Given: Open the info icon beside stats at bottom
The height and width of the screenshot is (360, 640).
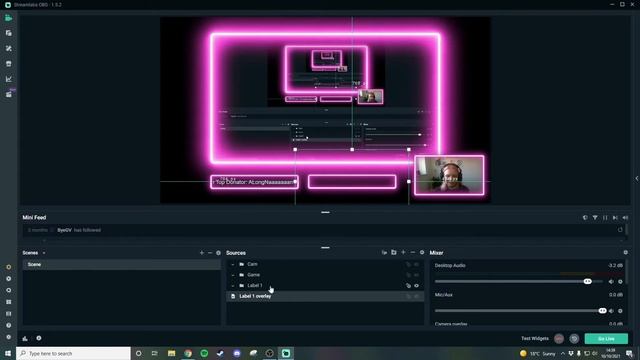Looking at the screenshot, I should pos(39,338).
